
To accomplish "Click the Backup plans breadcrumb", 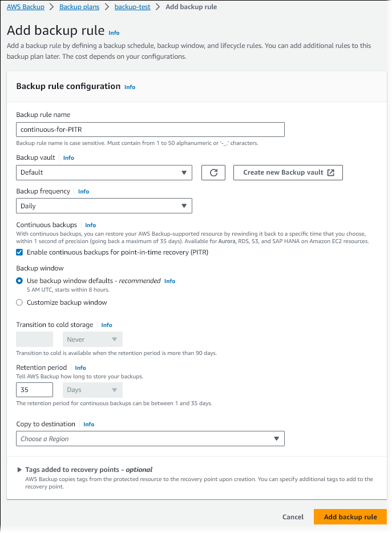I will 79,6.
